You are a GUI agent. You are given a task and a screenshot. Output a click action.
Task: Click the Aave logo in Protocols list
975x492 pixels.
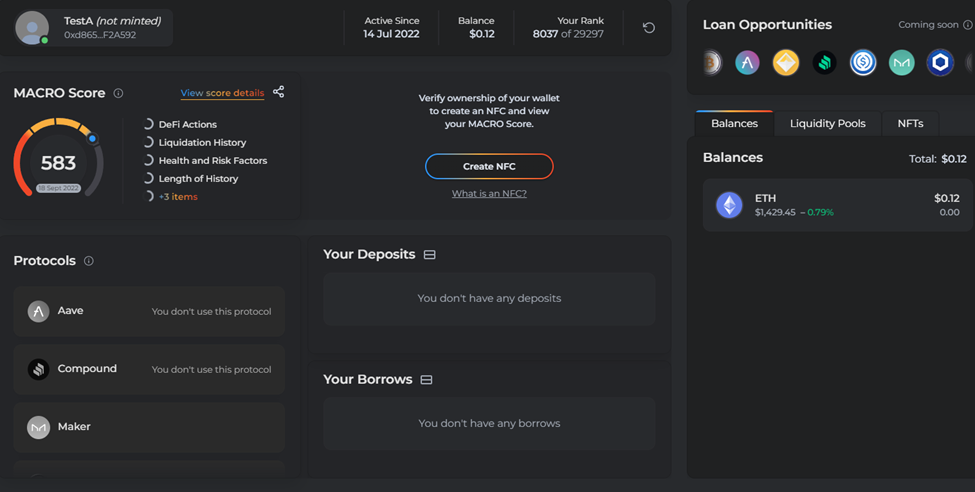click(39, 311)
